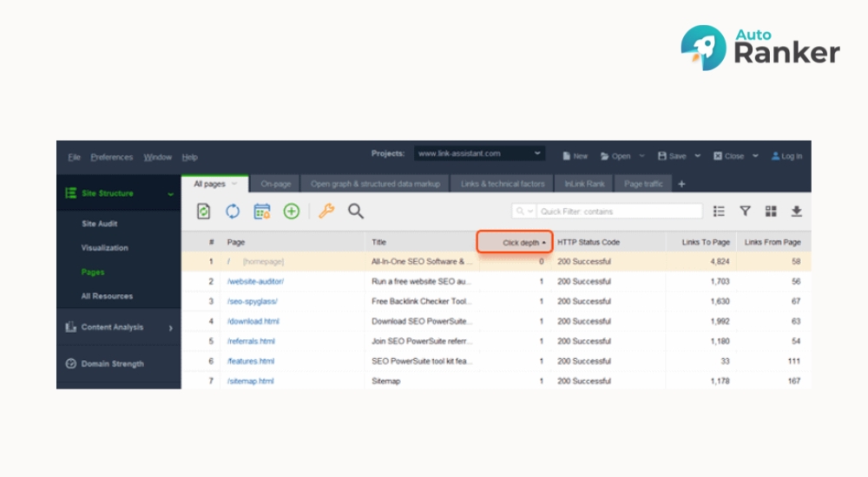Click the grid workspace layout icon
This screenshot has width=868, height=477.
(x=771, y=211)
